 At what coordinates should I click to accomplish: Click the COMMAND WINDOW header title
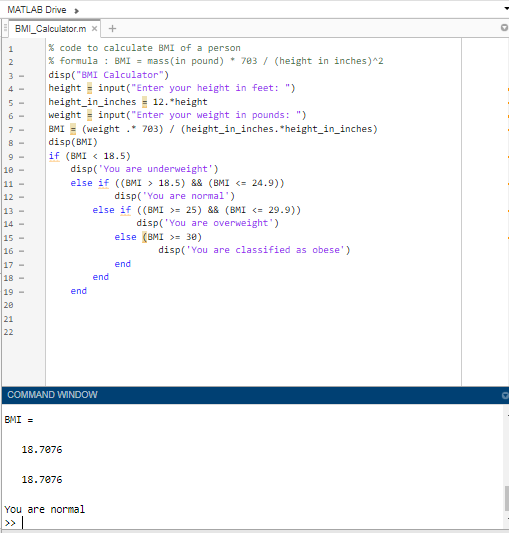(52, 395)
